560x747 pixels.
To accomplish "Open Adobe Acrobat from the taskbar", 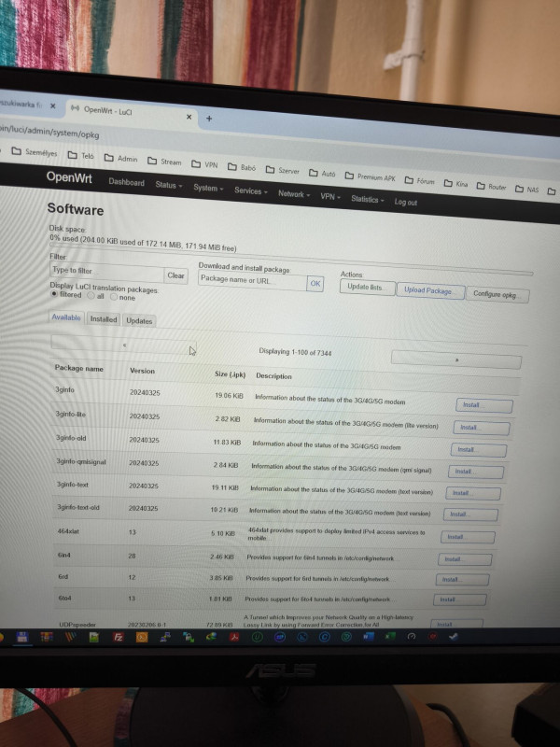I will tap(234, 637).
